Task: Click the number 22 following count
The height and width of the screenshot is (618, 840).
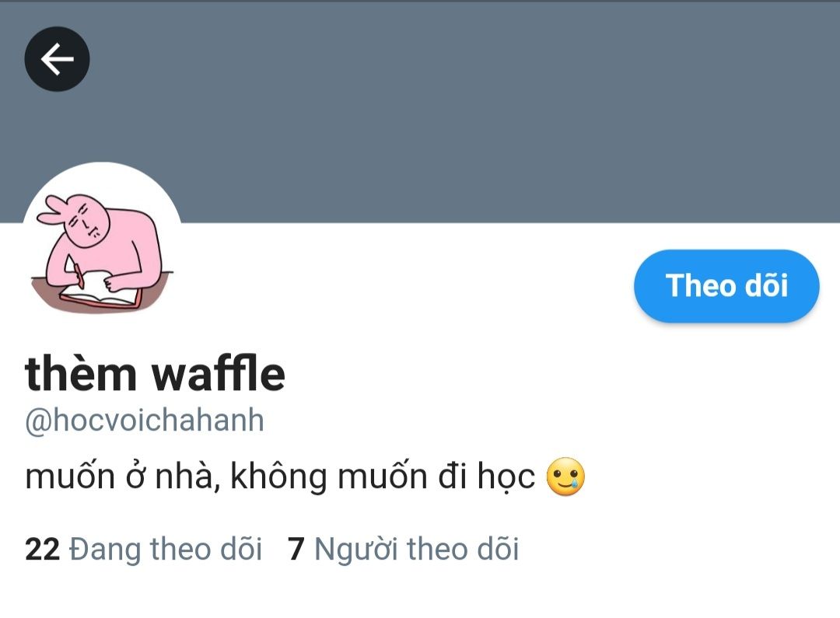Action: tap(42, 549)
